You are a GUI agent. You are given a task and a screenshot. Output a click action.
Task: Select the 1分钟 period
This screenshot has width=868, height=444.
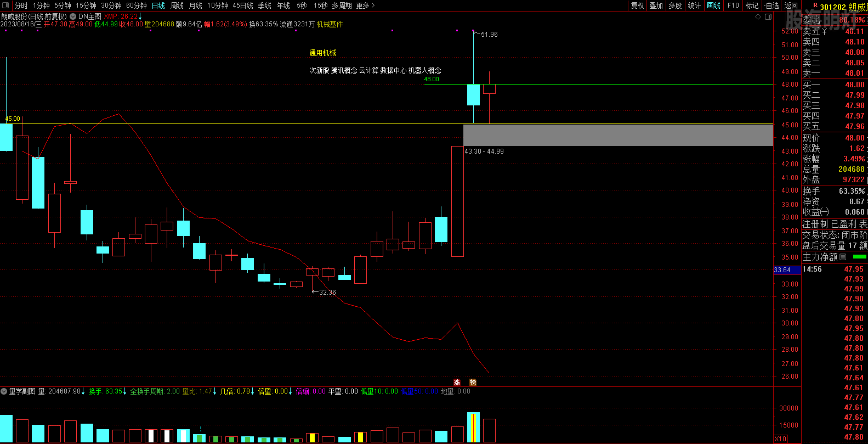pos(41,5)
